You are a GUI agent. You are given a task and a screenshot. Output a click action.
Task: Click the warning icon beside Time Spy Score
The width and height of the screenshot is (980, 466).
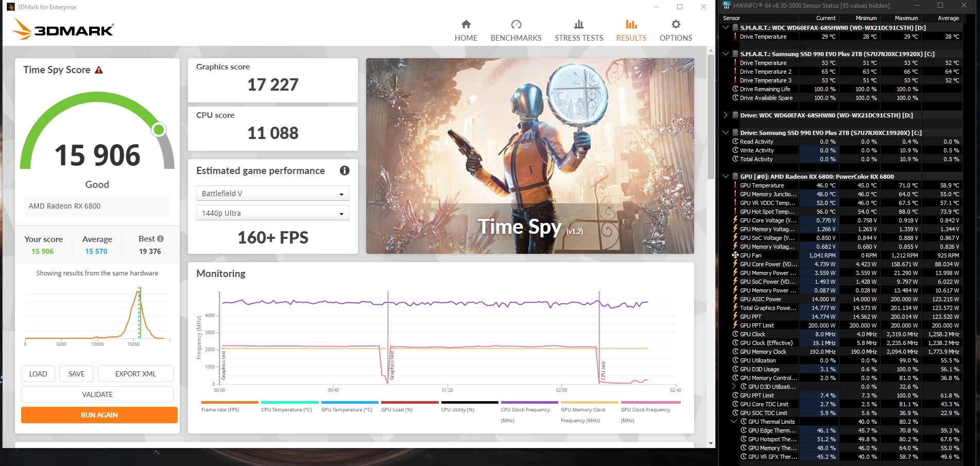pyautogui.click(x=99, y=70)
